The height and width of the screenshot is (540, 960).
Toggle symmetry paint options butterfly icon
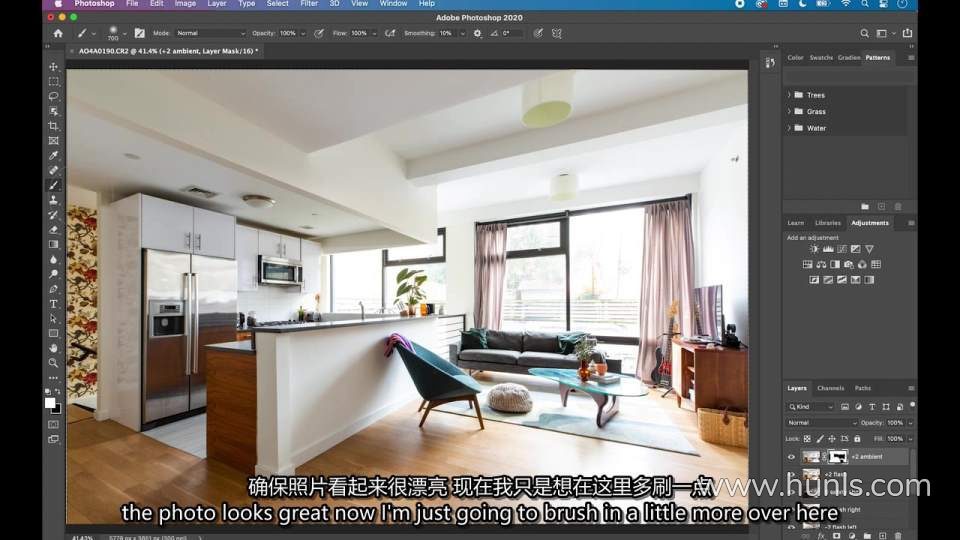pyautogui.click(x=557, y=34)
